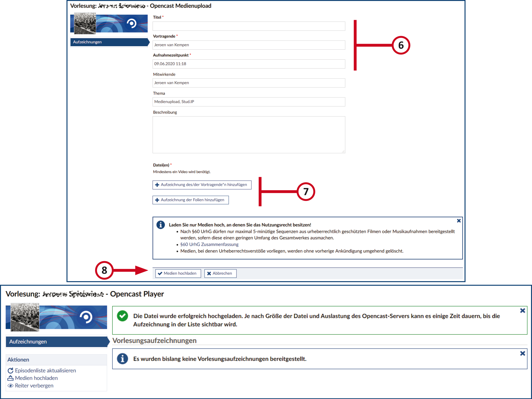Click the blue info icon in copyright notice
The image size is (532, 399).
pos(161,225)
